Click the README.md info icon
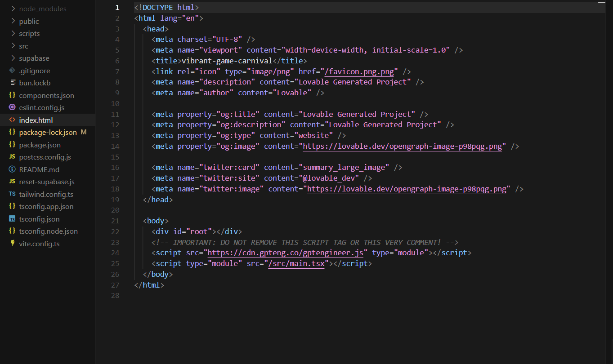Screen dimensions: 613x364 12,169
